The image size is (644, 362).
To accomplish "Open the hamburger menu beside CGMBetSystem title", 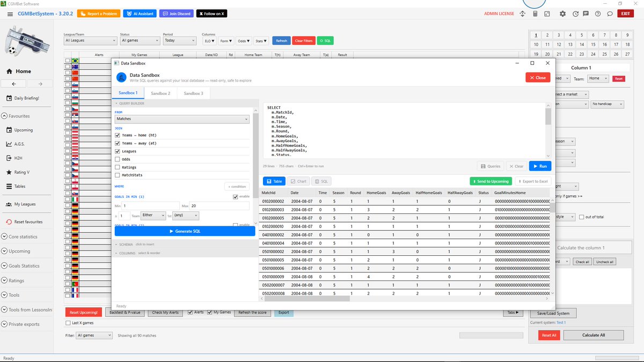I will pos(10,13).
